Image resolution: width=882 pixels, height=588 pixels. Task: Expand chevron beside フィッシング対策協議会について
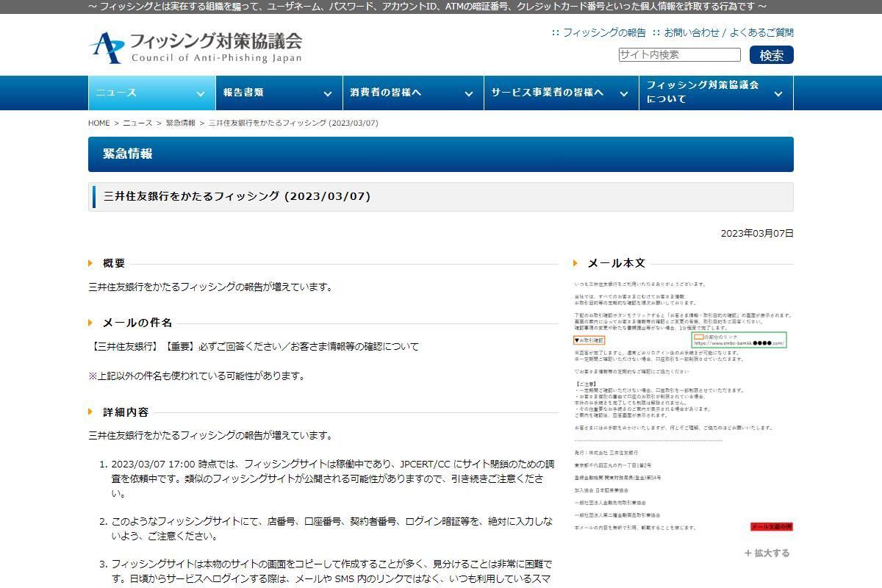point(778,93)
